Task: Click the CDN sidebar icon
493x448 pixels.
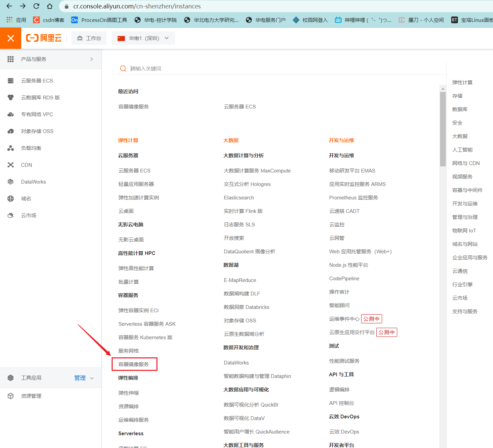Action: point(11,165)
